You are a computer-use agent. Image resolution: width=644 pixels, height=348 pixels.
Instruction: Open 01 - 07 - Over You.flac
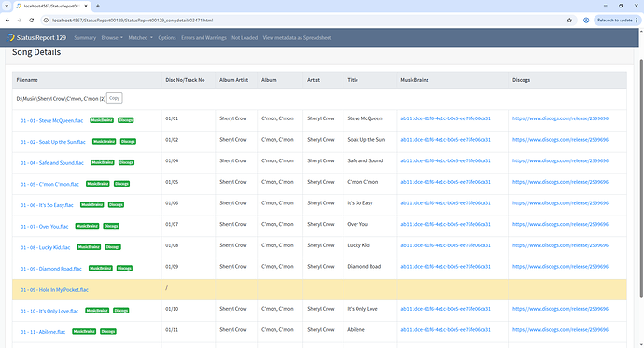click(x=45, y=226)
